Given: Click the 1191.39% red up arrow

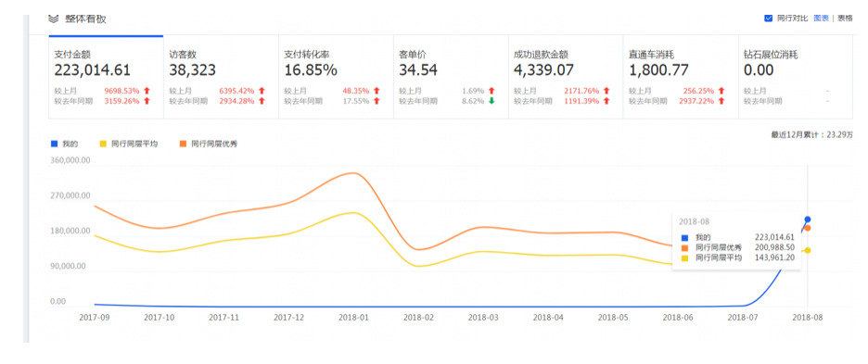Looking at the screenshot, I should point(606,101).
